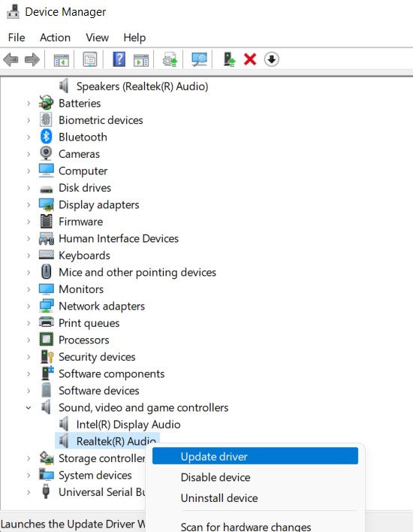Choose Update driver in context menu

[255, 456]
